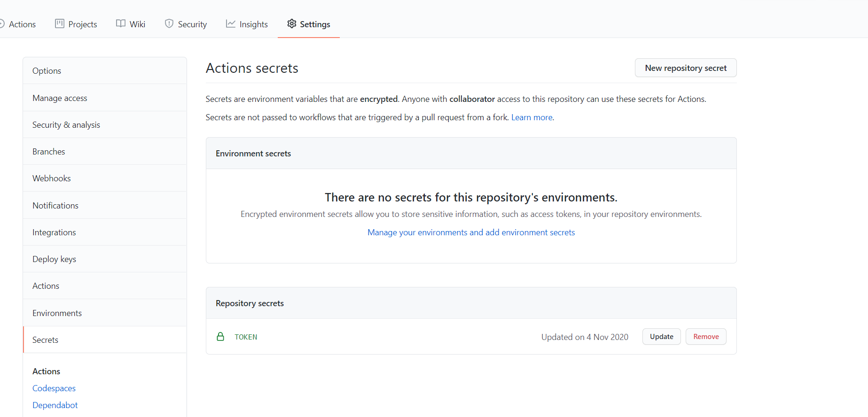Click the green lock icon beside TOKEN
Screen dimensions: 868x417
220,337
